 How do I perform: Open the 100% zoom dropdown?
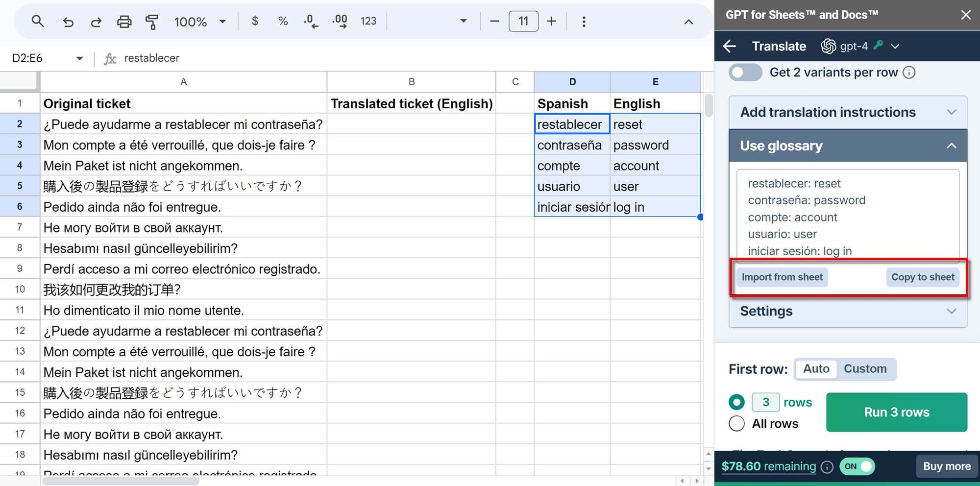pyautogui.click(x=200, y=22)
